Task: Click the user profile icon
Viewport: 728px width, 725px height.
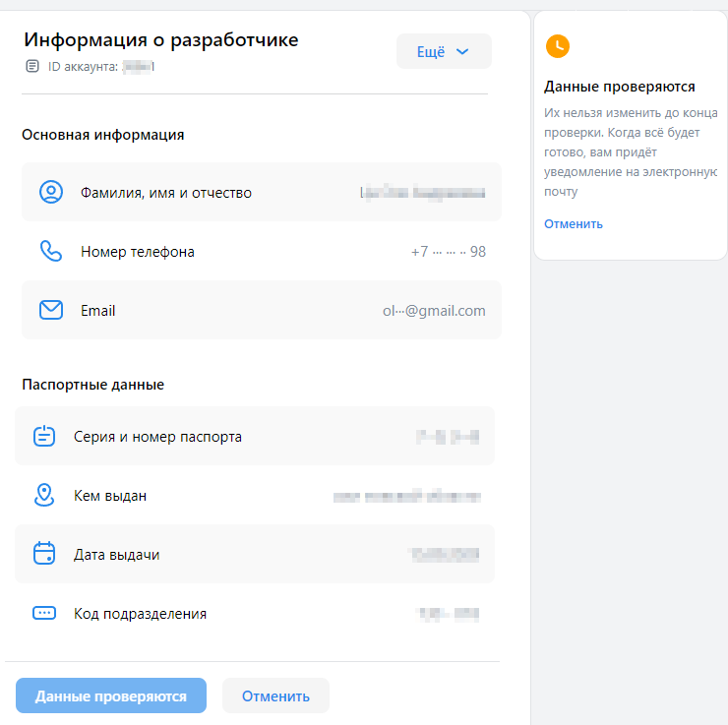Action: pyautogui.click(x=51, y=192)
